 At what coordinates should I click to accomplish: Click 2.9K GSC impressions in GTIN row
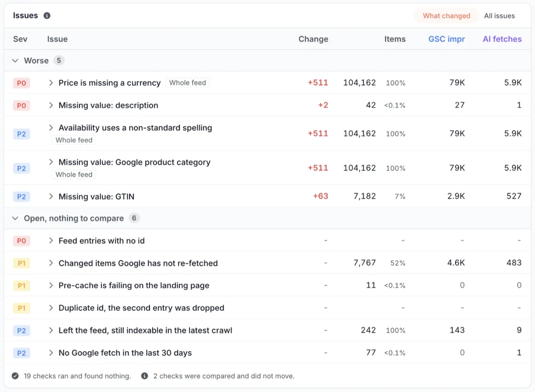pos(456,197)
